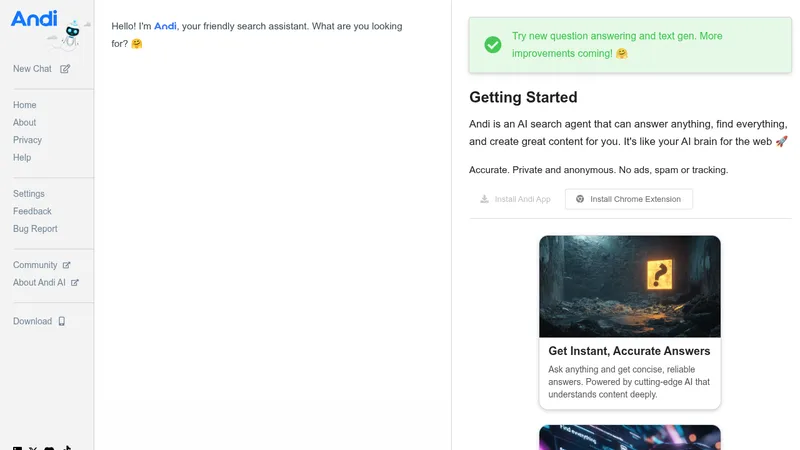Click the blue Andi link in the greeting

point(165,26)
